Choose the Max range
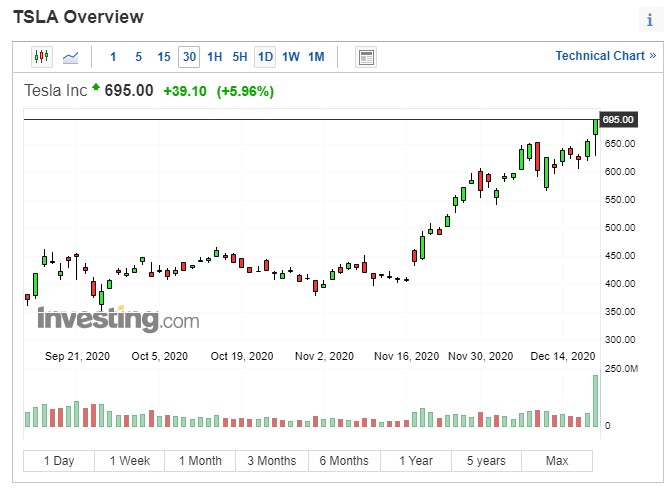 point(557,461)
